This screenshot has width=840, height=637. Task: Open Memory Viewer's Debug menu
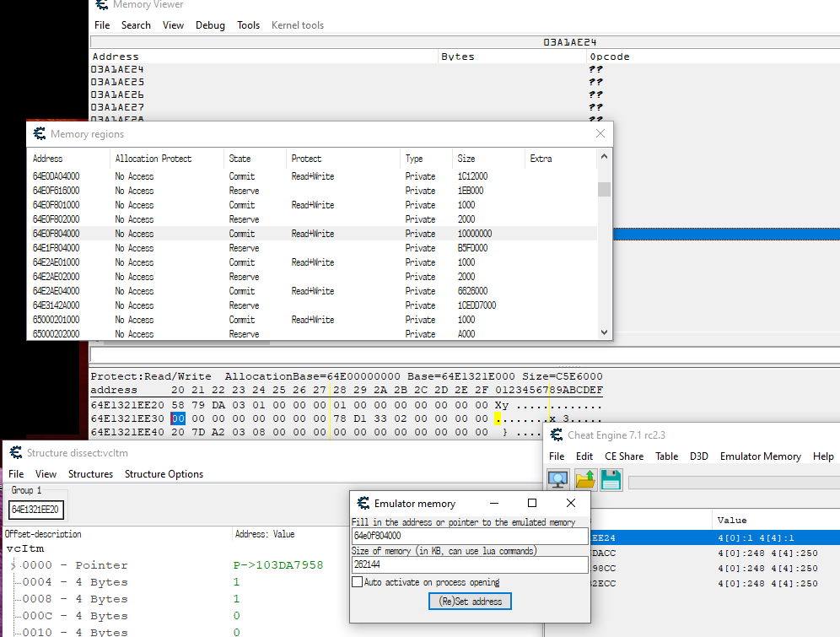pos(210,25)
